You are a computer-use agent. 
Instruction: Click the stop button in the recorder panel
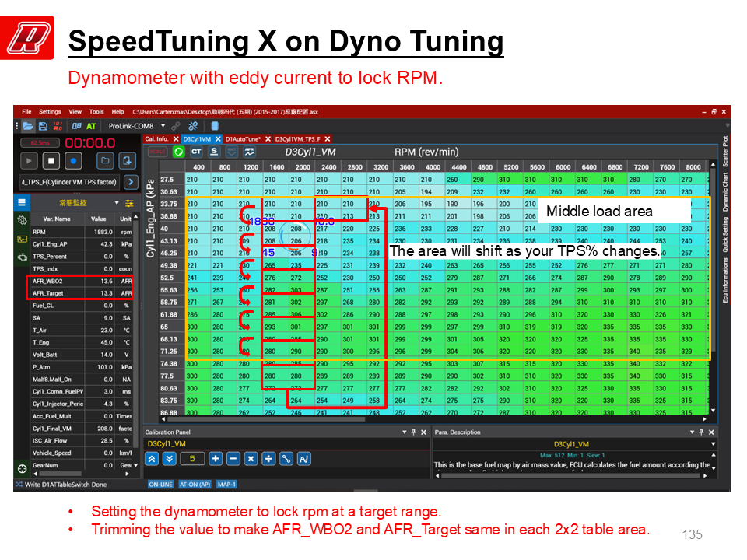(51, 161)
